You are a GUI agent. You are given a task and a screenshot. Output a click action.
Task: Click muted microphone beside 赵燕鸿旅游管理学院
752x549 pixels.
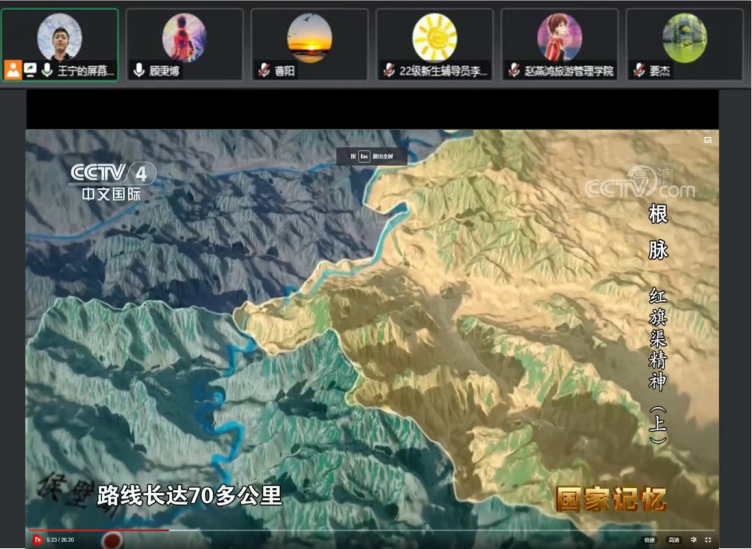coord(514,70)
